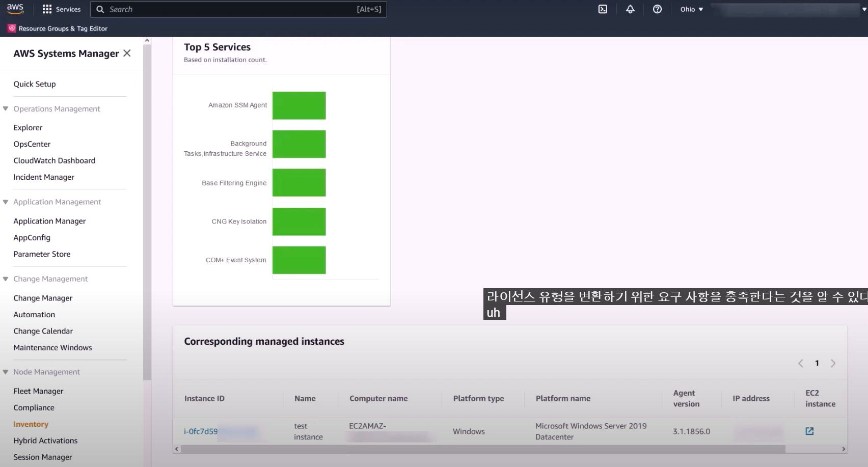The image size is (868, 467).
Task: Collapse the Application Management section
Action: tap(6, 202)
